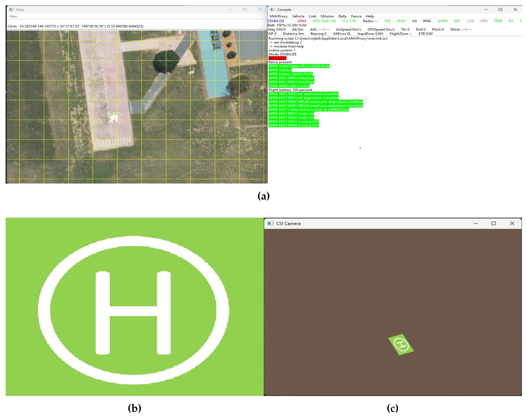This screenshot has width=527, height=420.
Task: Open the Rally menu
Action: (x=342, y=16)
